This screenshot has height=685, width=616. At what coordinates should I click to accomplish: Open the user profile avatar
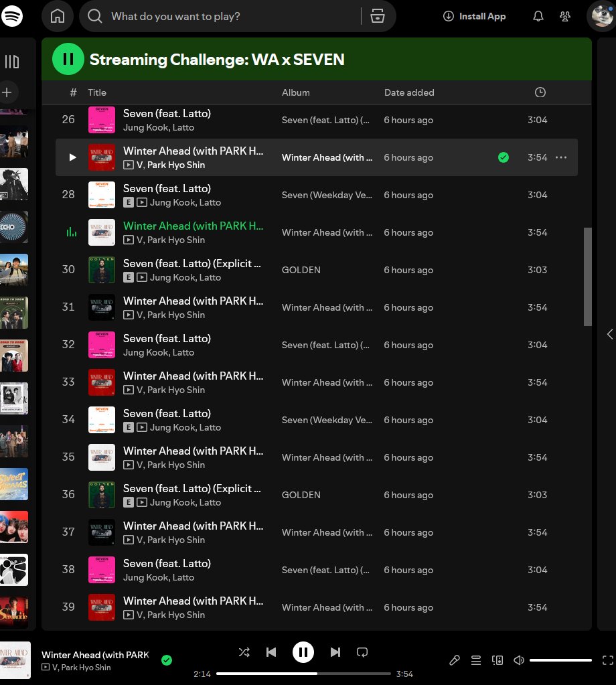(603, 16)
